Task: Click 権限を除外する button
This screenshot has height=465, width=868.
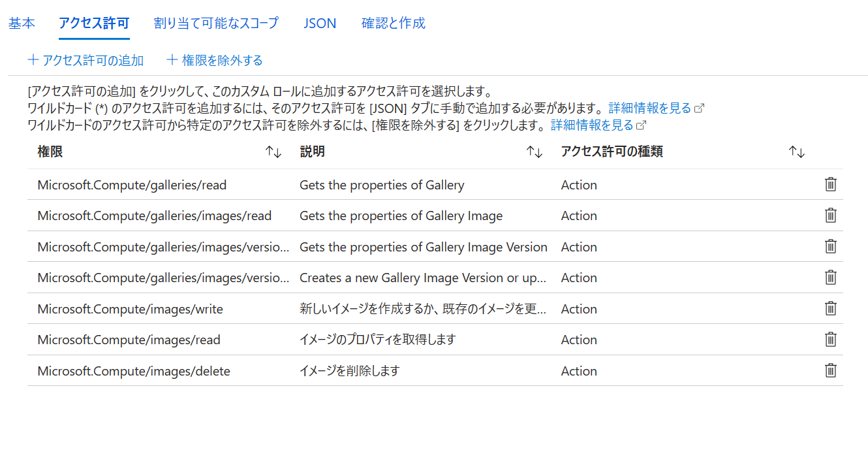Action: [215, 61]
